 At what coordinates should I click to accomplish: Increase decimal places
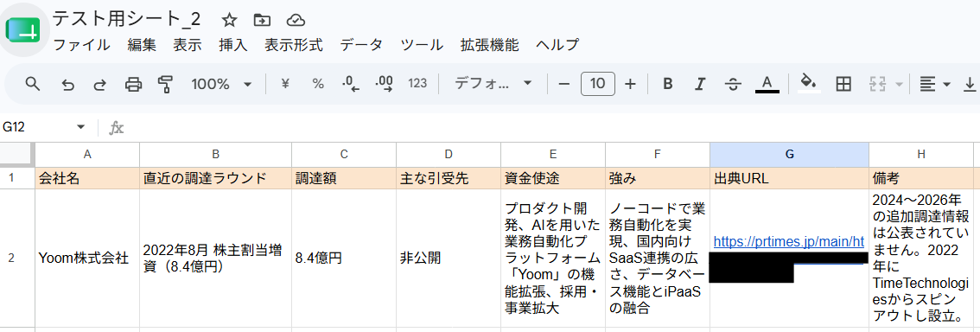point(384,84)
